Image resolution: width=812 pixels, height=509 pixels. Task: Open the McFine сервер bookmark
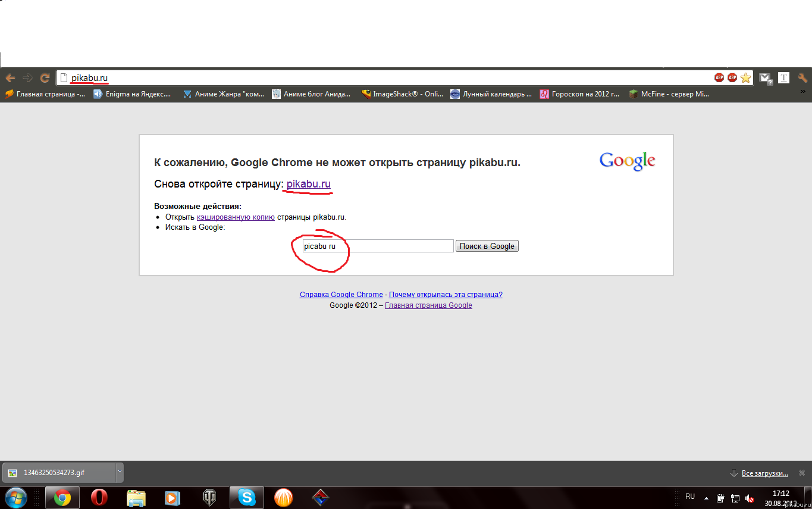(669, 94)
